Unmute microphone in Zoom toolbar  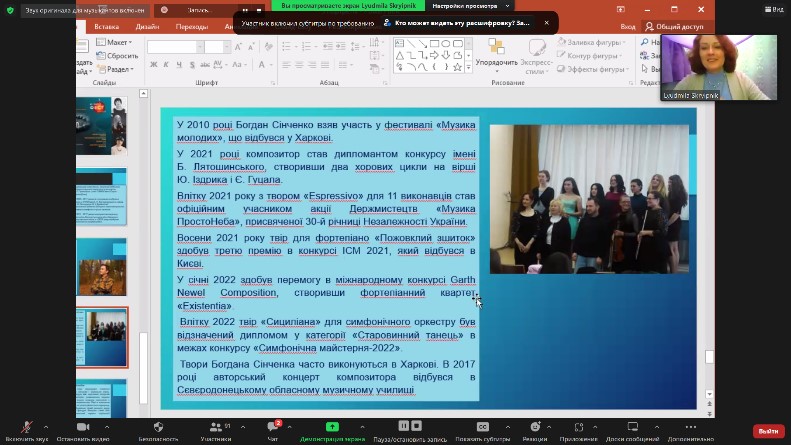point(27,427)
